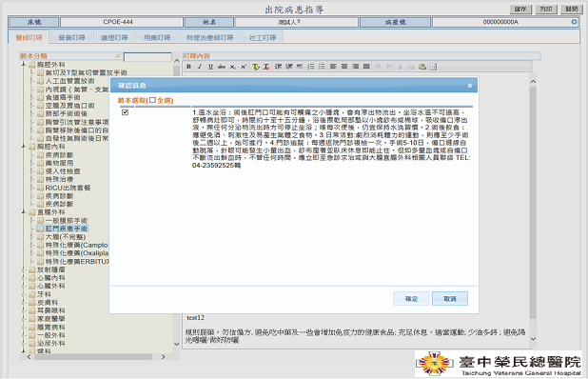This screenshot has width=588, height=379.
Task: Insert a bulleted list icon
Action: [322, 67]
